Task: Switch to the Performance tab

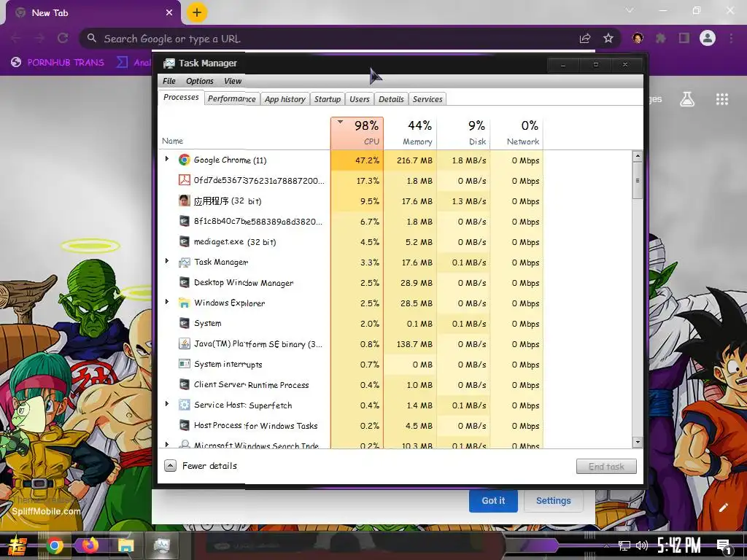Action: (x=232, y=99)
